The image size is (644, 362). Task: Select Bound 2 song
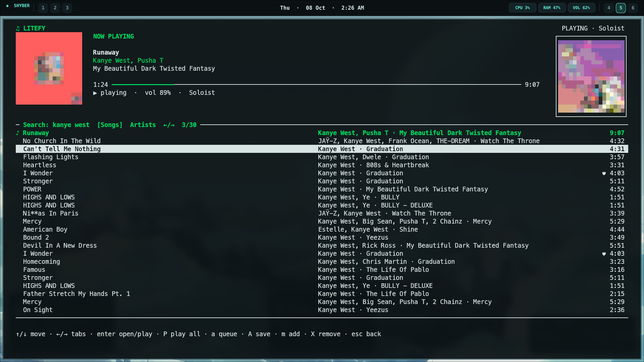coord(36,238)
